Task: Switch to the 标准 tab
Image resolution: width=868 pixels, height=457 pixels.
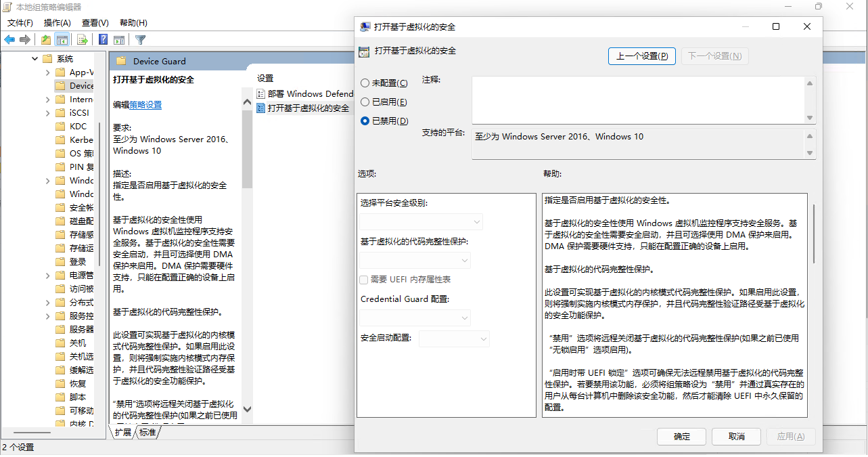Action: point(147,433)
